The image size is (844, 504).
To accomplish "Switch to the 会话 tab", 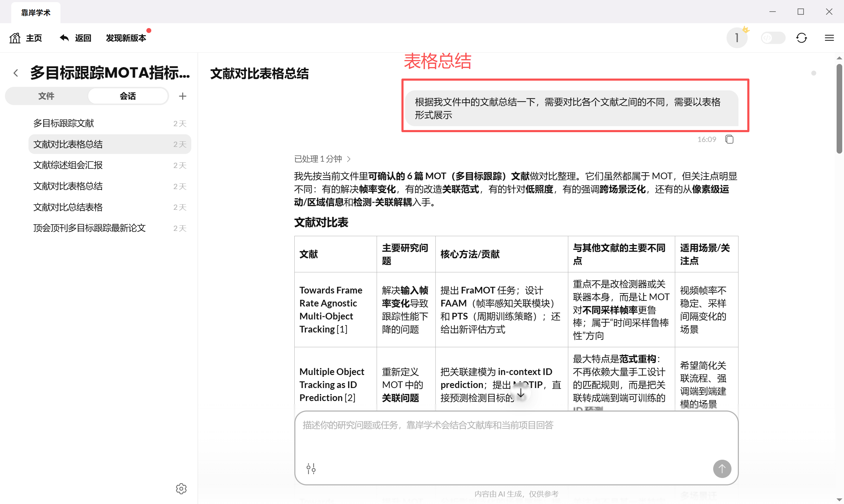I will 128,96.
